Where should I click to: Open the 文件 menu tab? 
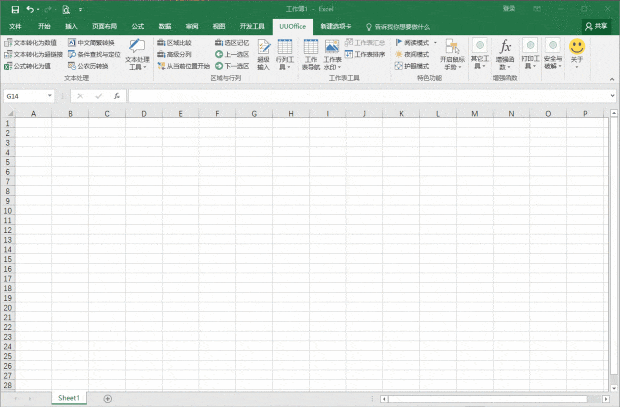coord(15,26)
